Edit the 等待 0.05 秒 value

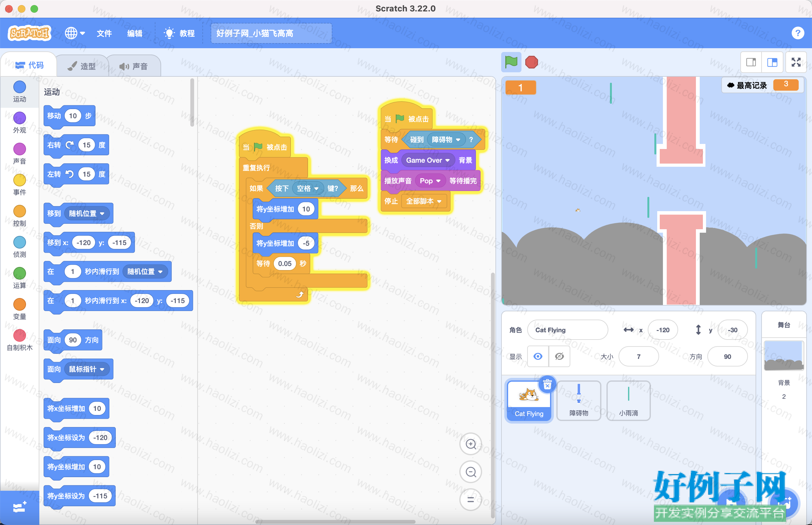pyautogui.click(x=285, y=263)
